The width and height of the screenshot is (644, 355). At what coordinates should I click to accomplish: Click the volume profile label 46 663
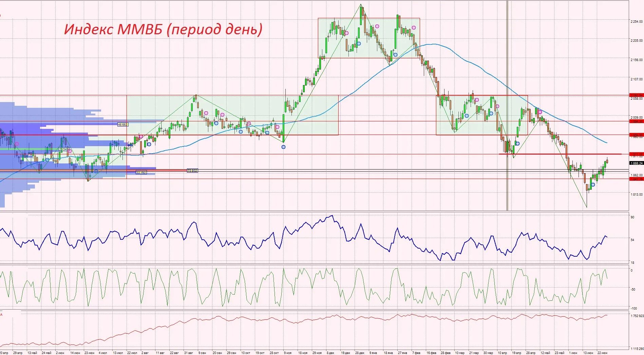point(122,124)
